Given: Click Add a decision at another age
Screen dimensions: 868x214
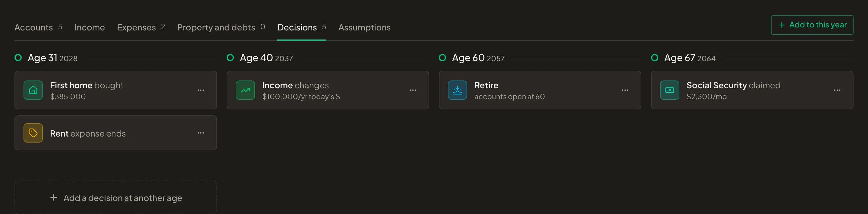Looking at the screenshot, I should 115,197.
